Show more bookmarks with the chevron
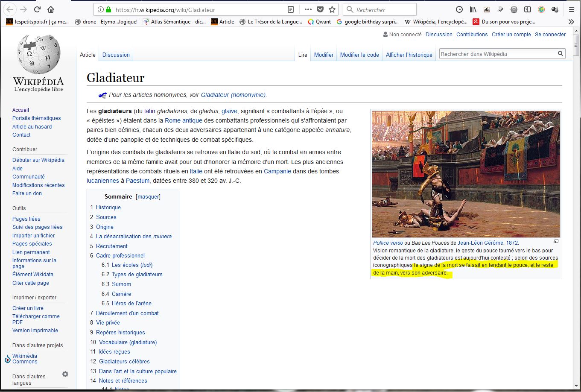Image resolution: width=581 pixels, height=392 pixels. point(571,22)
